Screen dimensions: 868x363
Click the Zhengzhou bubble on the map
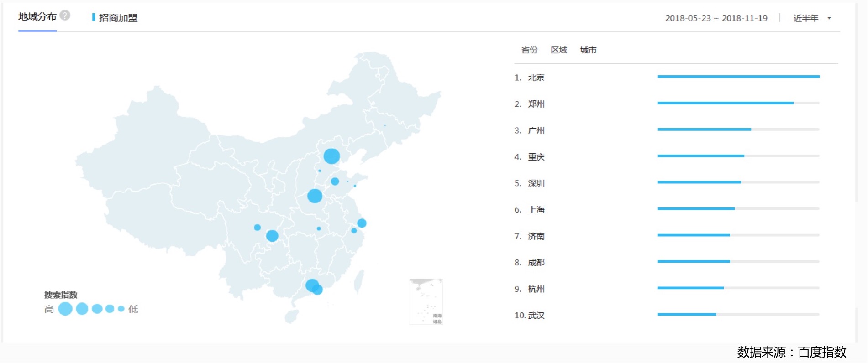315,196
